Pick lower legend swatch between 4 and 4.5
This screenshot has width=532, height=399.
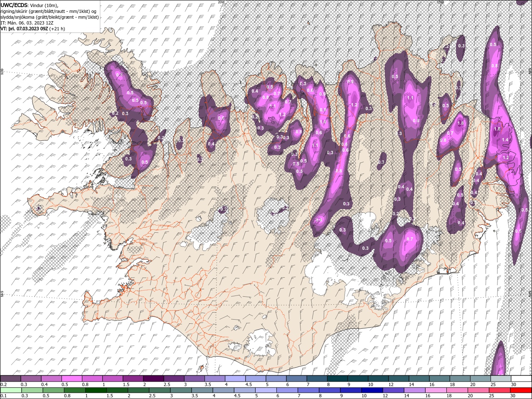(x=224, y=390)
